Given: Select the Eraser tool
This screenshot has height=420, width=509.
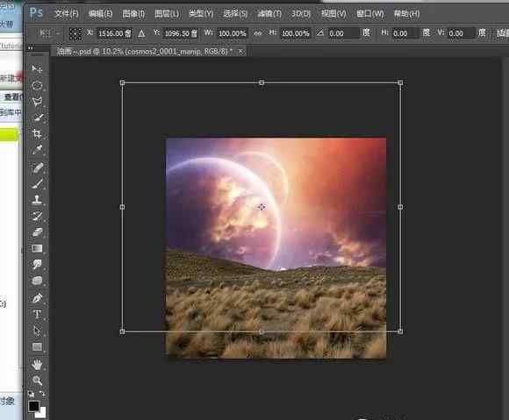Looking at the screenshot, I should tap(37, 231).
